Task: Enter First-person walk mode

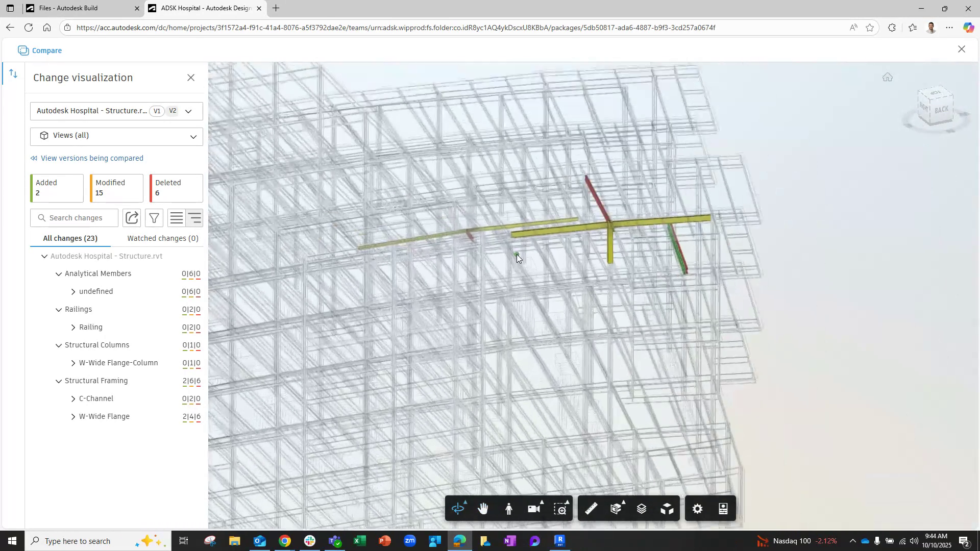Action: tap(509, 508)
